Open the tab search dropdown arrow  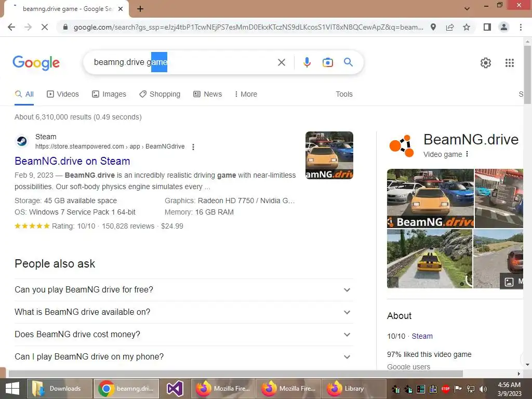click(x=467, y=9)
